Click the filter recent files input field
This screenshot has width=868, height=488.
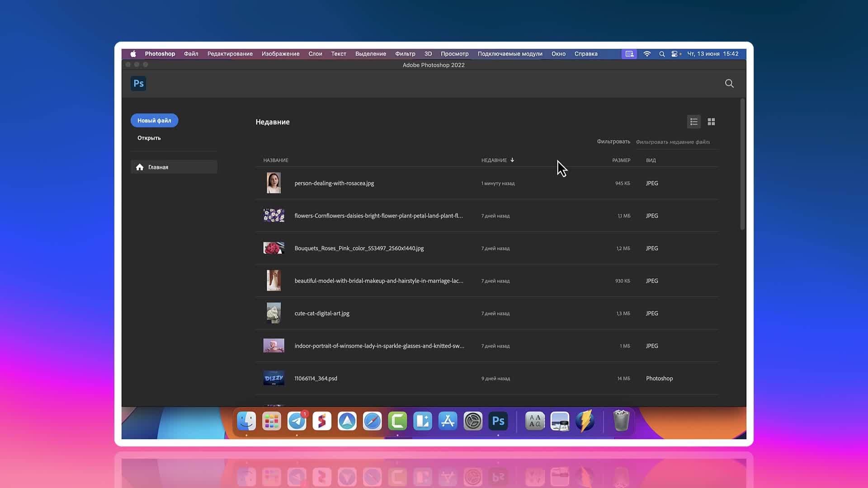673,142
